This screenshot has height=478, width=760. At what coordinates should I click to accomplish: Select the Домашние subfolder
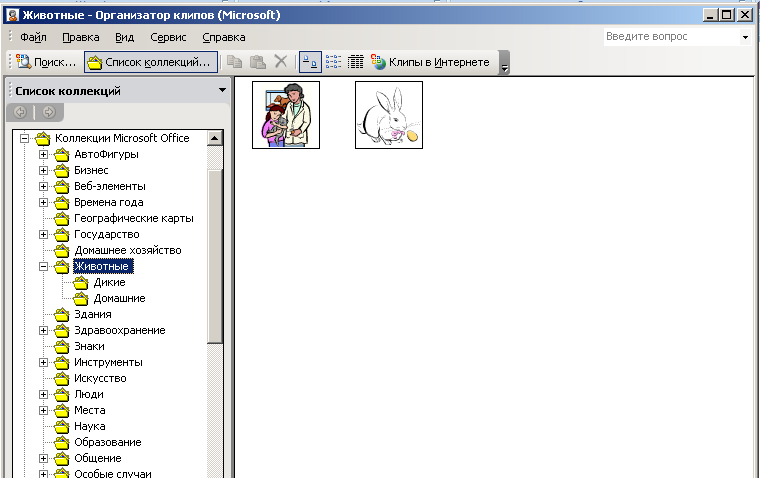click(119, 299)
